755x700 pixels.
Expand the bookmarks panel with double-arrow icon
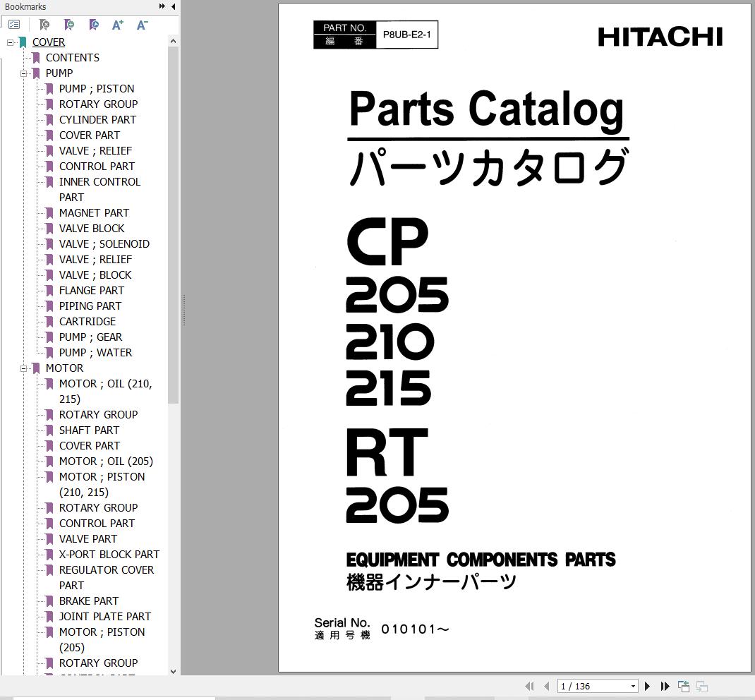point(162,6)
